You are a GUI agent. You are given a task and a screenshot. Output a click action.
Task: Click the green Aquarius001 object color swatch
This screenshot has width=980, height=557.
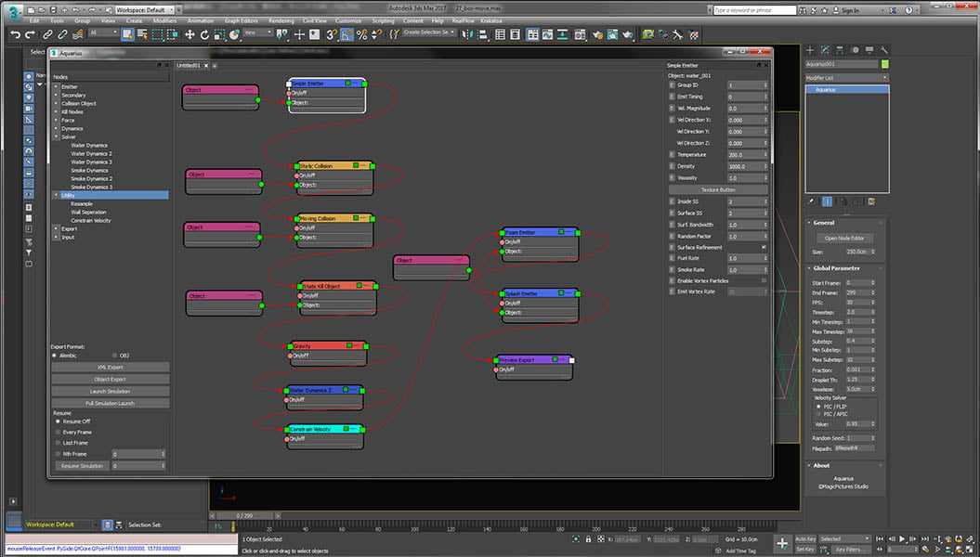[884, 64]
